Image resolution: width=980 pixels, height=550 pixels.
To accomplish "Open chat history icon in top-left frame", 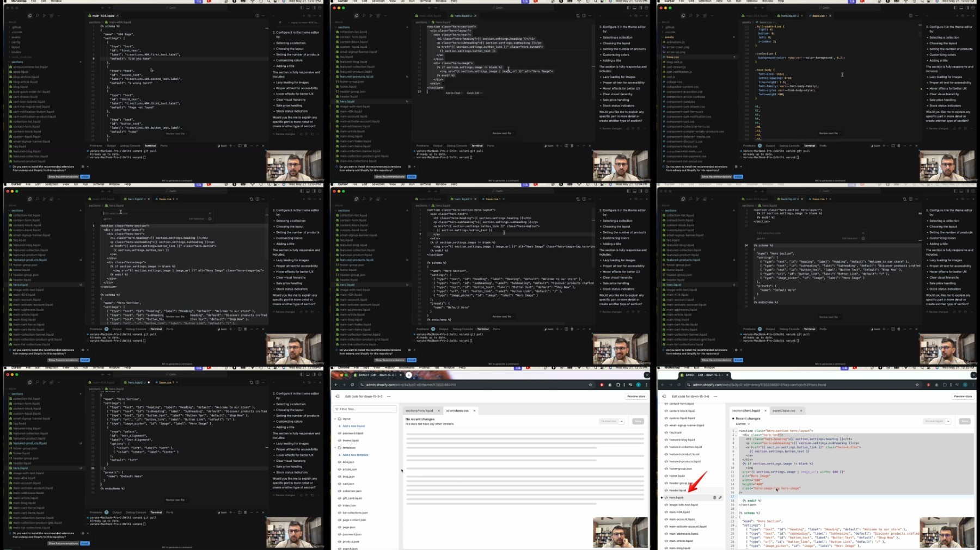I will [309, 16].
